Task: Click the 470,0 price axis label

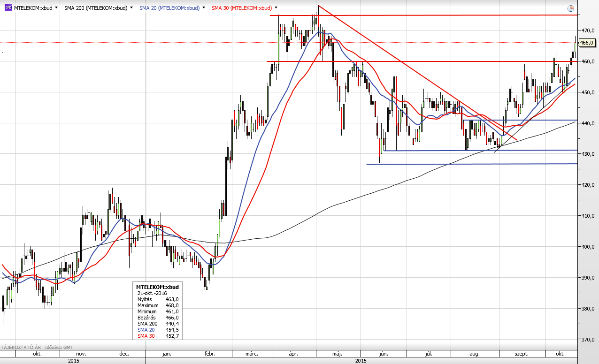Action: point(589,30)
